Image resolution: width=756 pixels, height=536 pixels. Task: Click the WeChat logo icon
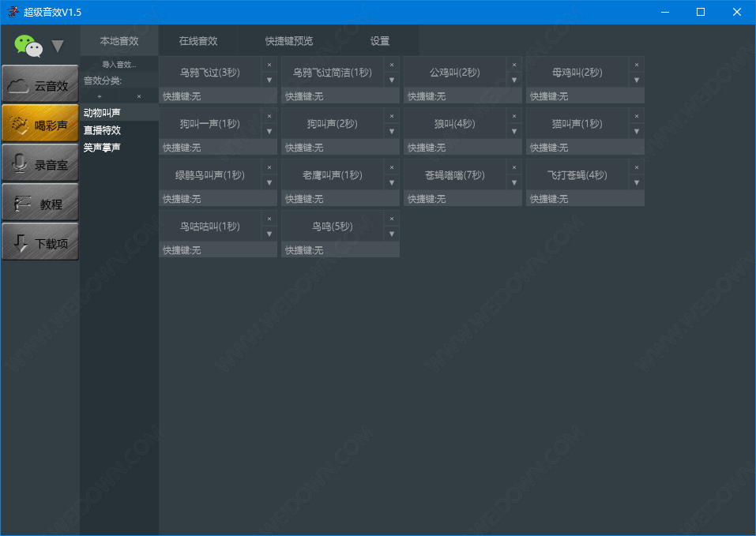(28, 46)
